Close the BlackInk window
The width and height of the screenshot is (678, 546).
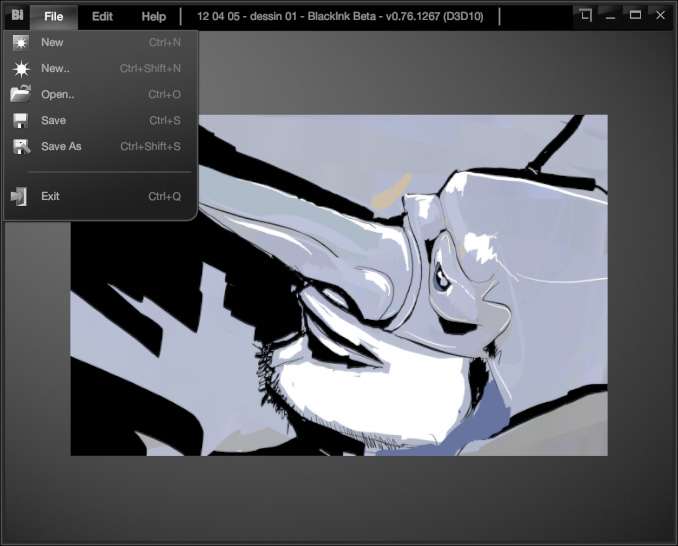click(660, 15)
